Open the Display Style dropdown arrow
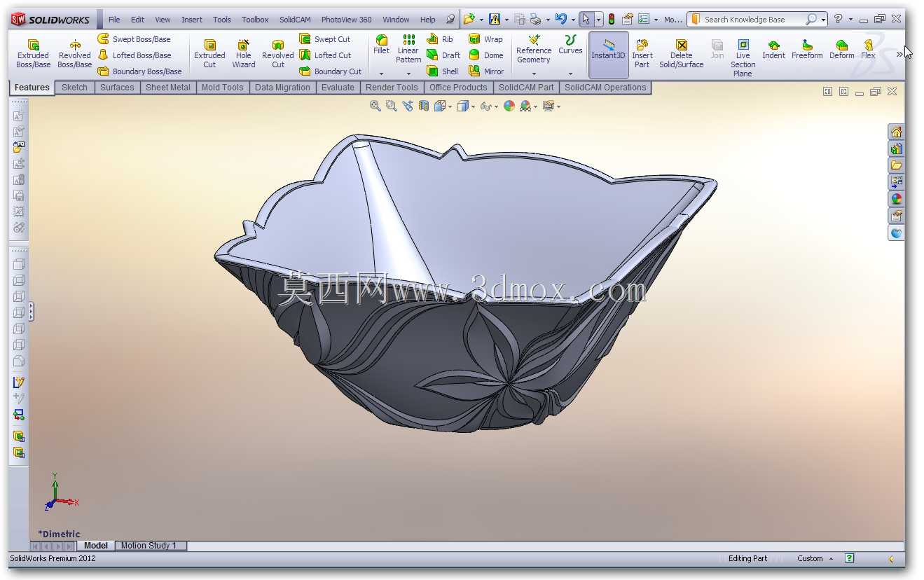 (473, 106)
